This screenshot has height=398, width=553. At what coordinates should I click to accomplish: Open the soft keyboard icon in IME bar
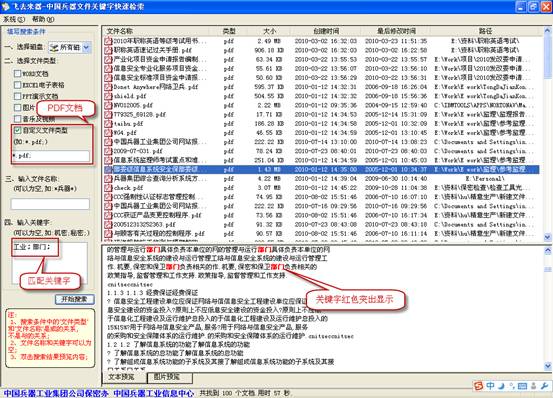pyautogui.click(x=522, y=386)
